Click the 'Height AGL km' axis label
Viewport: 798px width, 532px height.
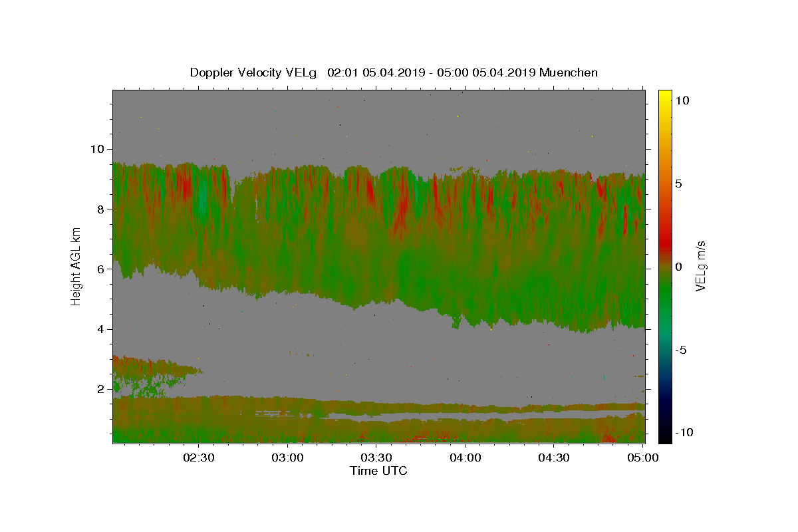coord(76,266)
